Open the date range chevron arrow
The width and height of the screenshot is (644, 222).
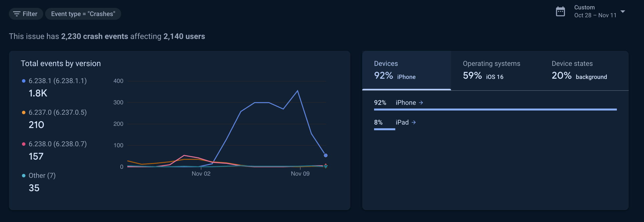click(x=623, y=11)
